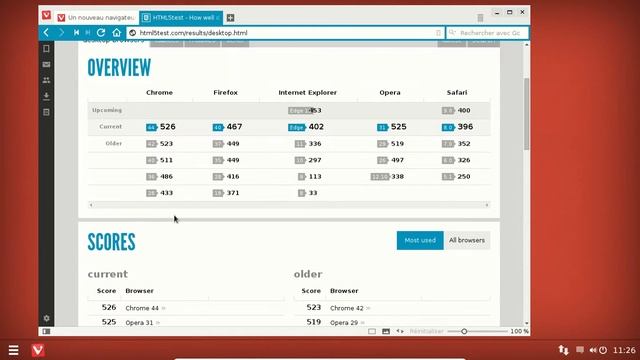Click the Fast forward button
The image size is (640, 360).
click(87, 33)
